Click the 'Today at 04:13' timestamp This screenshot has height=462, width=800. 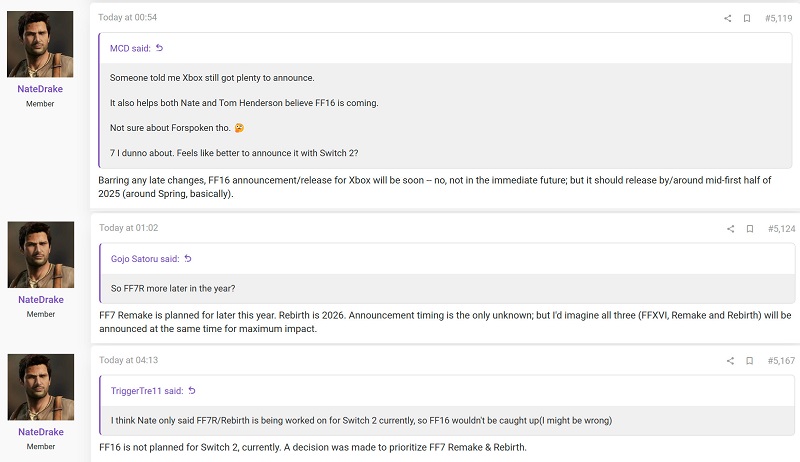[128, 360]
